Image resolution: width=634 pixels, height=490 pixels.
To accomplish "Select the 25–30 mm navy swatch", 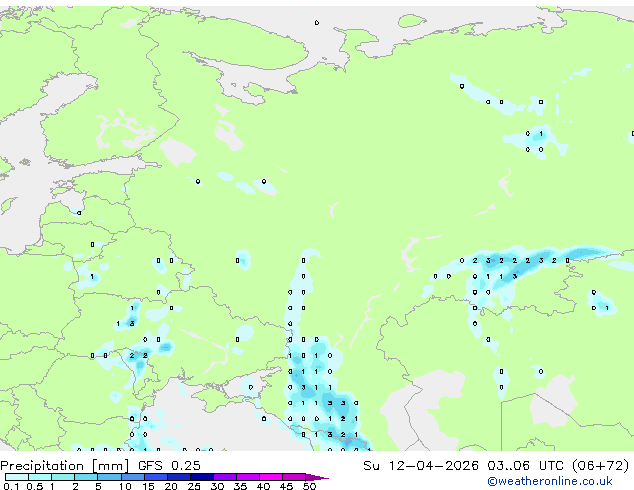I will point(201,477).
